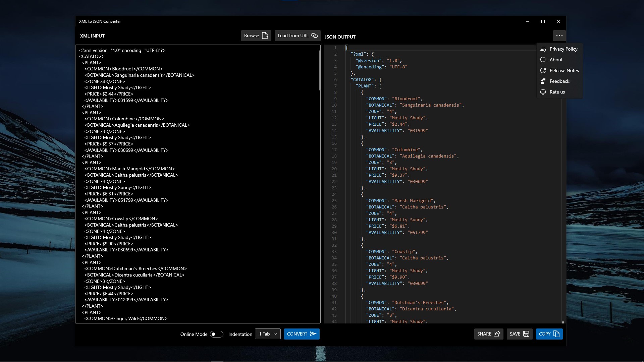Choose Feedback in the options menu
The height and width of the screenshot is (362, 644).
(x=559, y=81)
